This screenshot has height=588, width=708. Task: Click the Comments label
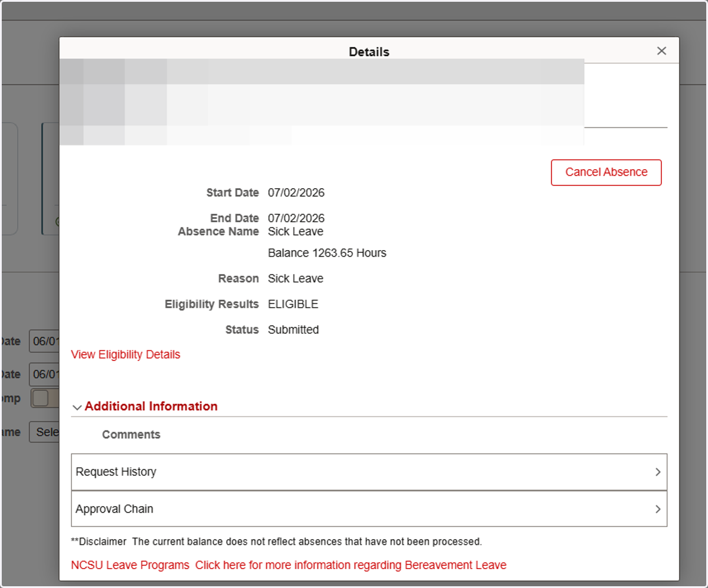click(131, 435)
